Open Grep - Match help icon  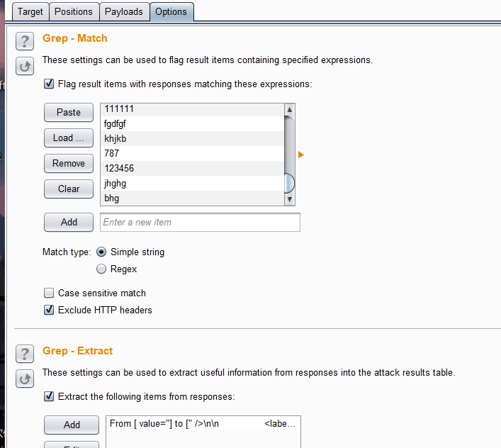[25, 40]
